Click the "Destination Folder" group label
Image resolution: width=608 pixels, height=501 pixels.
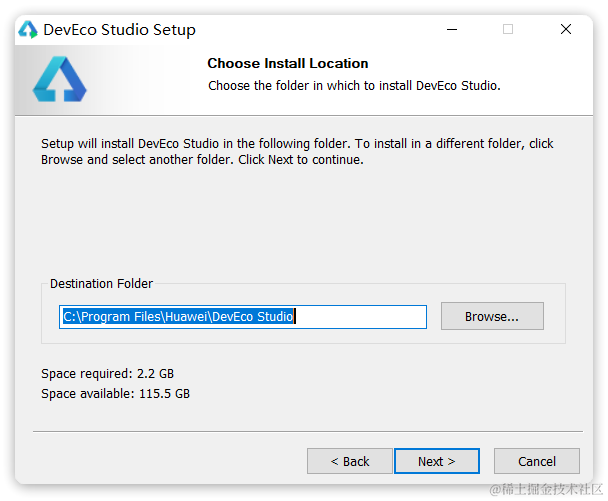pyautogui.click(x=101, y=283)
